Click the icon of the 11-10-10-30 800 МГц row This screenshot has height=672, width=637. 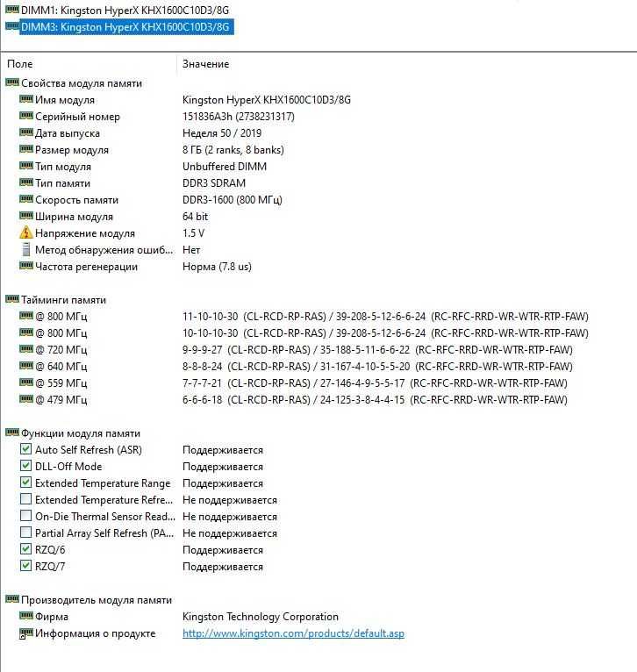click(x=26, y=316)
